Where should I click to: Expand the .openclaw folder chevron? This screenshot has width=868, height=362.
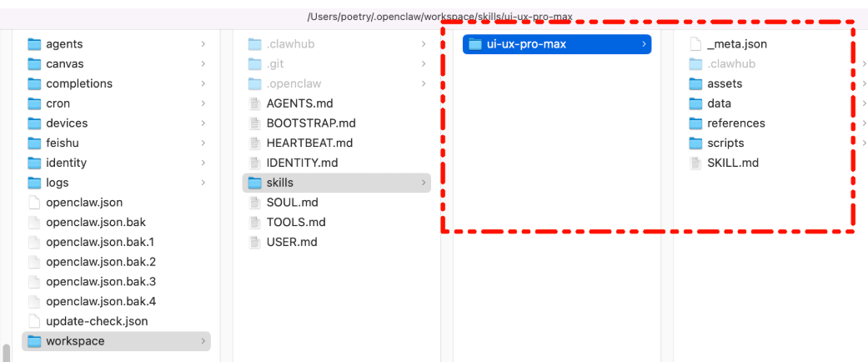pyautogui.click(x=424, y=83)
